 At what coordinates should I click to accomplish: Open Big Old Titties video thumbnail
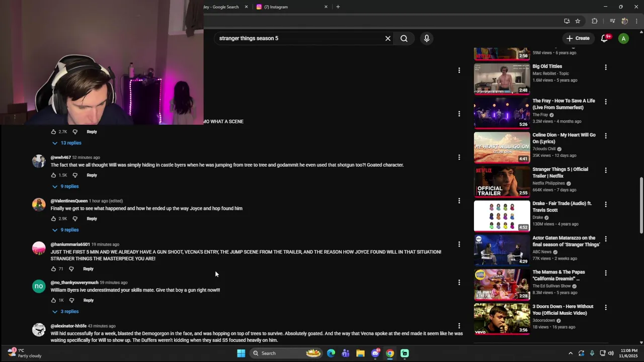(x=502, y=78)
